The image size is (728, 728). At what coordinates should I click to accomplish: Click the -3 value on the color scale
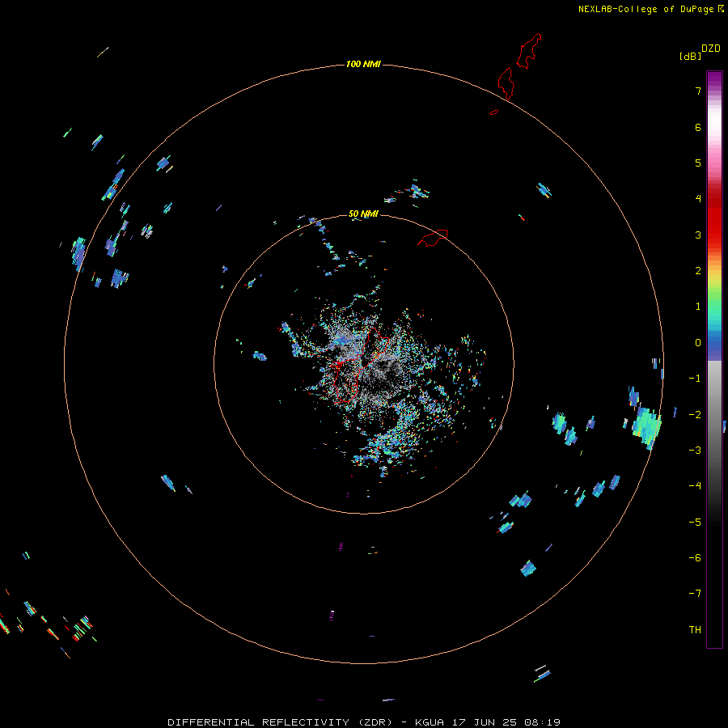coord(695,451)
